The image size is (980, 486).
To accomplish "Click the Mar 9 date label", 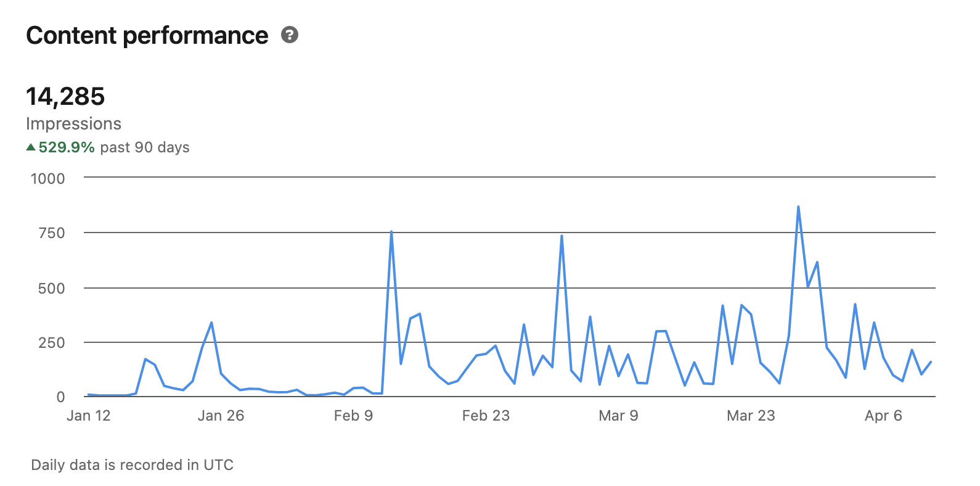I will click(x=618, y=416).
